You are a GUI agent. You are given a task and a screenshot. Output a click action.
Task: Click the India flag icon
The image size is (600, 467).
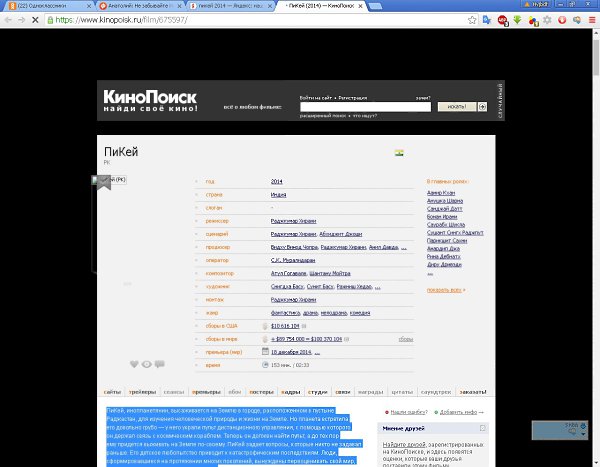pos(399,152)
